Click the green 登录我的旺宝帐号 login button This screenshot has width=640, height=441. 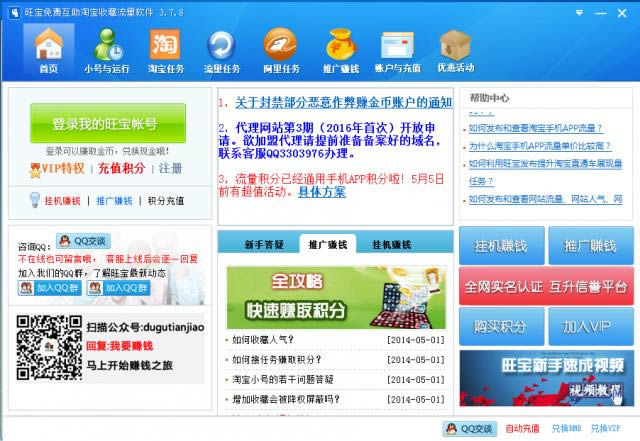pos(105,124)
